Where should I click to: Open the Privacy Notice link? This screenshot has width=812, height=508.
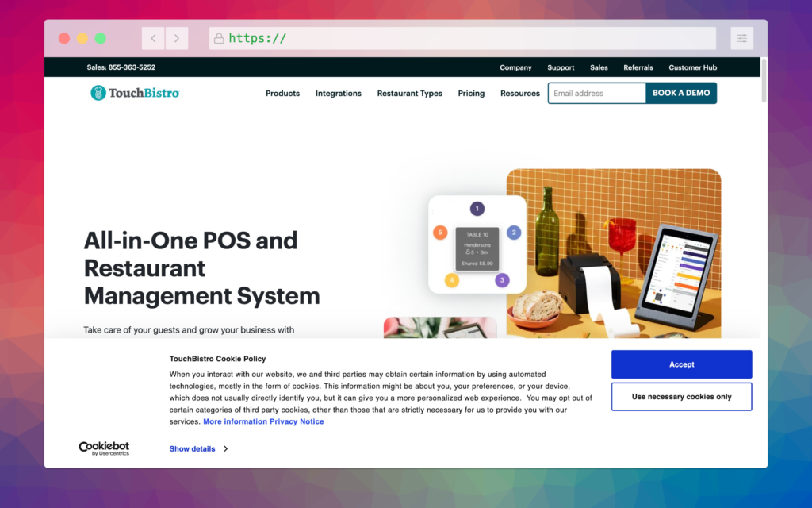(297, 421)
